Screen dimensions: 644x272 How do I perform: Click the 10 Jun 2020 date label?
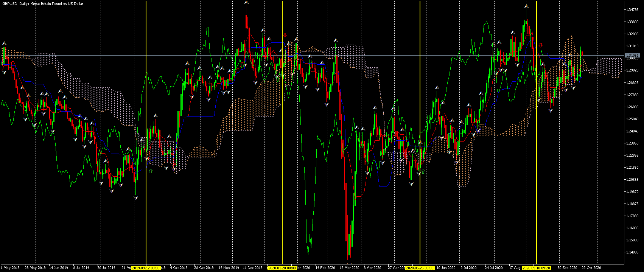446,268
